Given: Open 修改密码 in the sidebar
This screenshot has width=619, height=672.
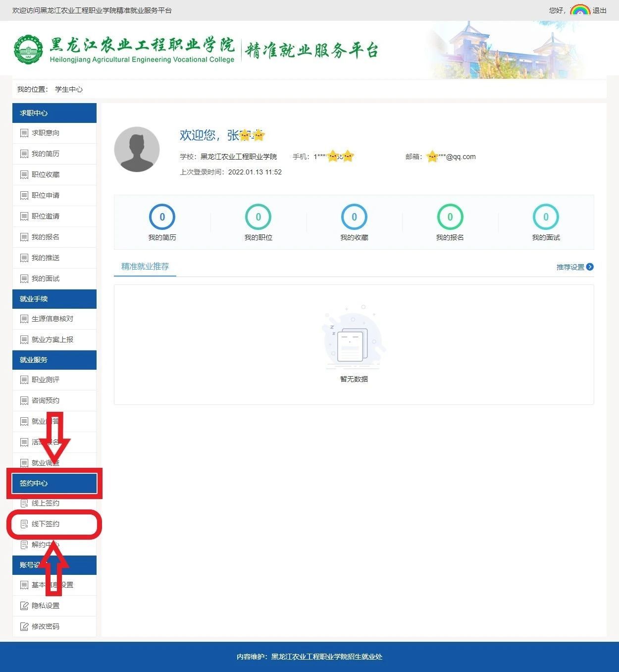Looking at the screenshot, I should click(45, 626).
